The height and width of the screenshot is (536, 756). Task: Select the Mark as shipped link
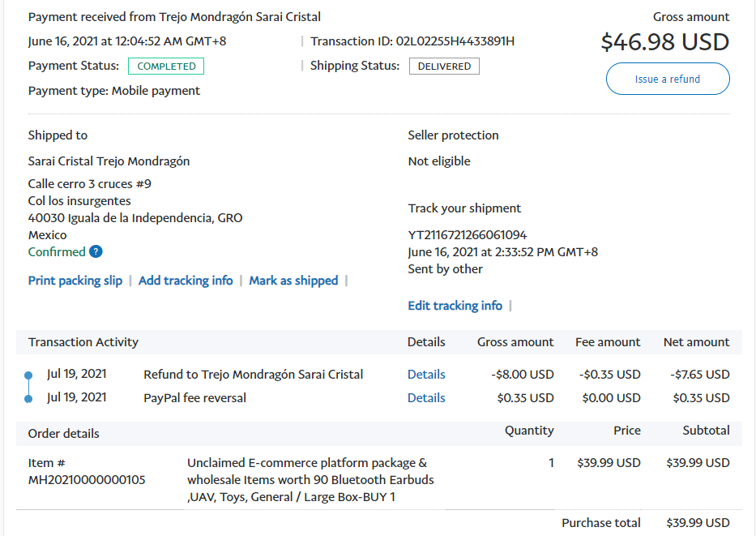click(x=293, y=281)
